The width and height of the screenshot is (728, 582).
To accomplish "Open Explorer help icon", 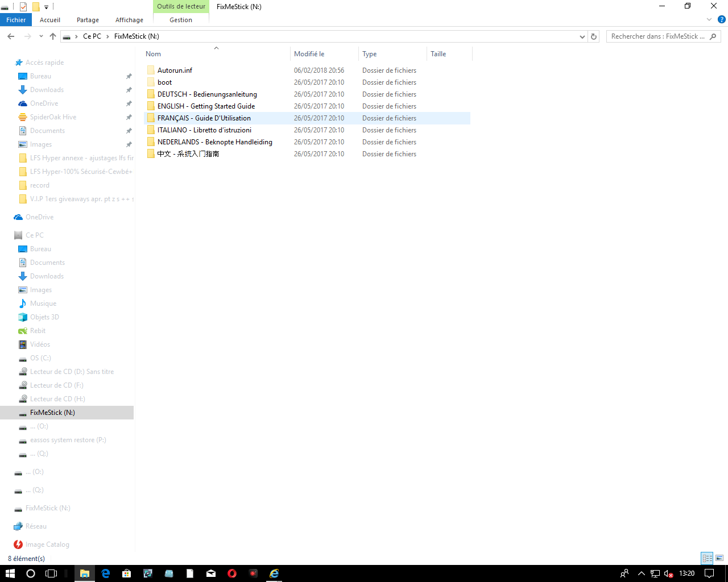I will click(722, 20).
